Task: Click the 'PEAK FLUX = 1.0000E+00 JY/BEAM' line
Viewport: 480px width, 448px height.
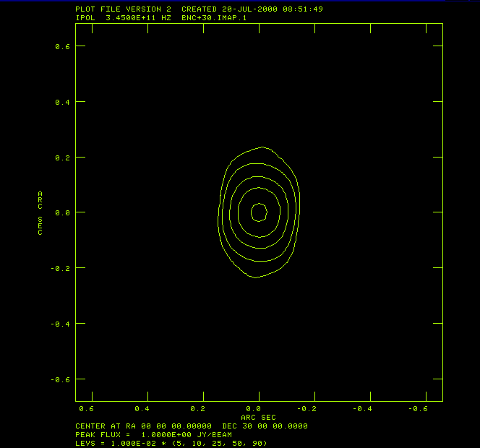Action: coord(154,434)
